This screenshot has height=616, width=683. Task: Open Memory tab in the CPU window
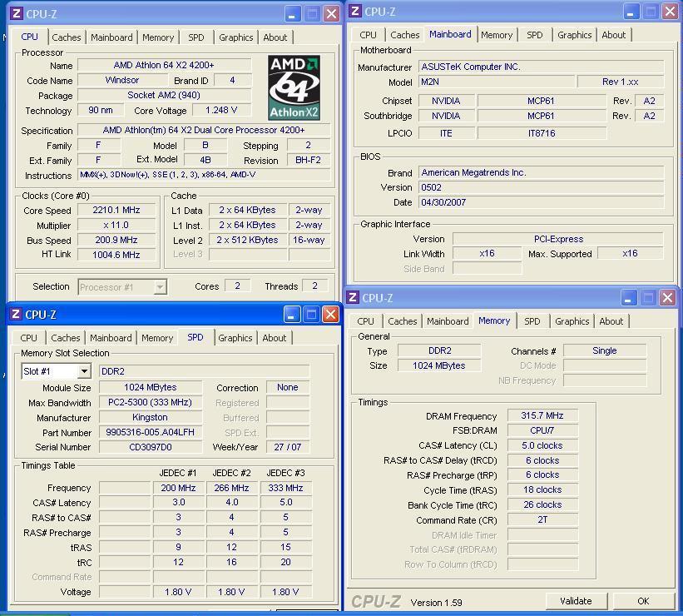pyautogui.click(x=158, y=37)
